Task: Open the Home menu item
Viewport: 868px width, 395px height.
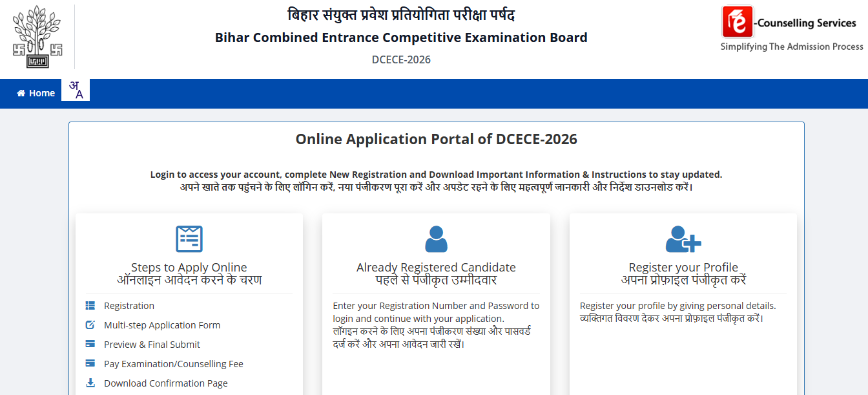Action: point(36,93)
